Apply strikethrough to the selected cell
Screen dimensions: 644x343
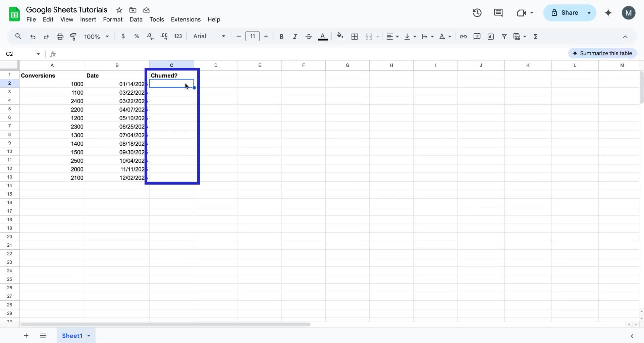[x=309, y=37]
